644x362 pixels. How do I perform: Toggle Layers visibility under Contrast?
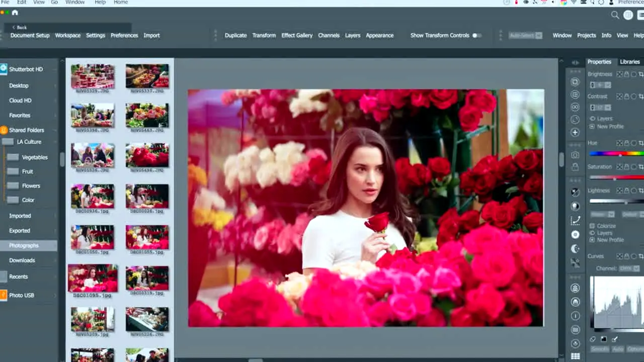(592, 119)
